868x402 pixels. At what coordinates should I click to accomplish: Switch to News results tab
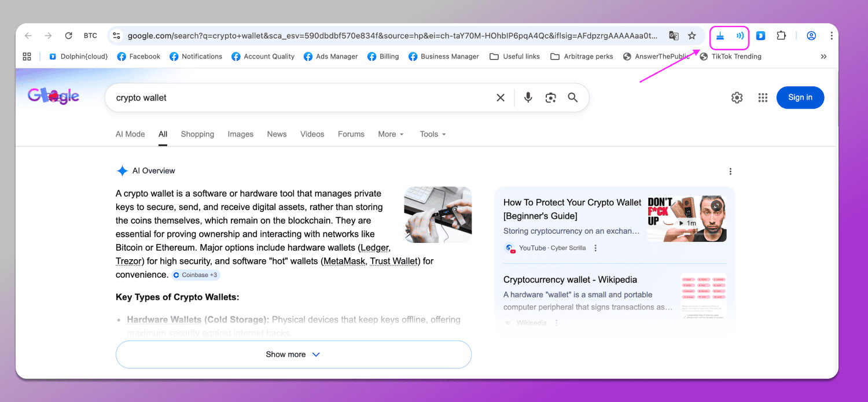277,134
